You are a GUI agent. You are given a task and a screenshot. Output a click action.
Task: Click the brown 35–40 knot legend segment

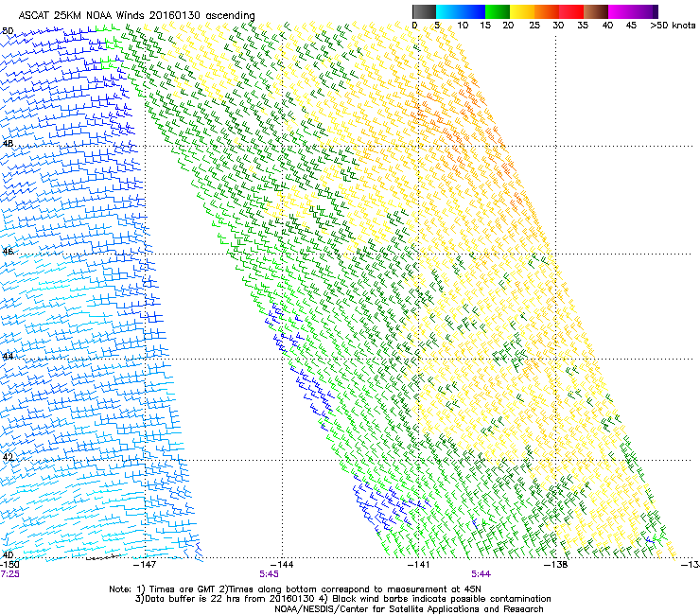coord(596,11)
